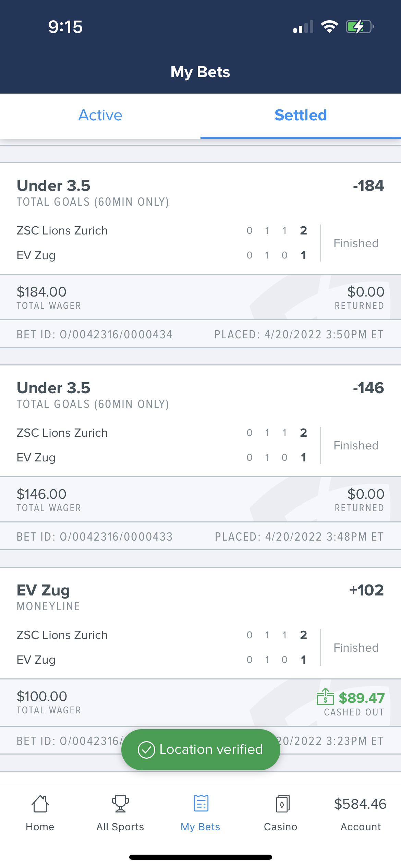
Task: Open the Casino cards icon
Action: (x=280, y=811)
